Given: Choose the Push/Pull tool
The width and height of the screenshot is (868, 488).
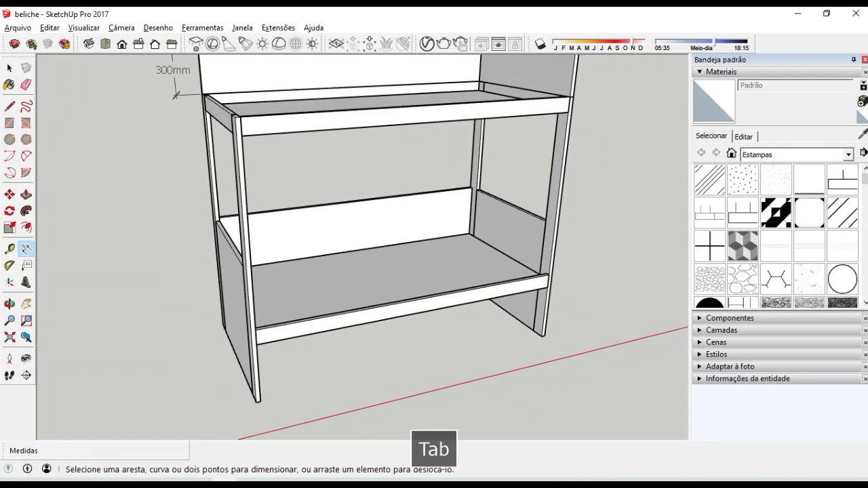Looking at the screenshot, I should [x=26, y=195].
